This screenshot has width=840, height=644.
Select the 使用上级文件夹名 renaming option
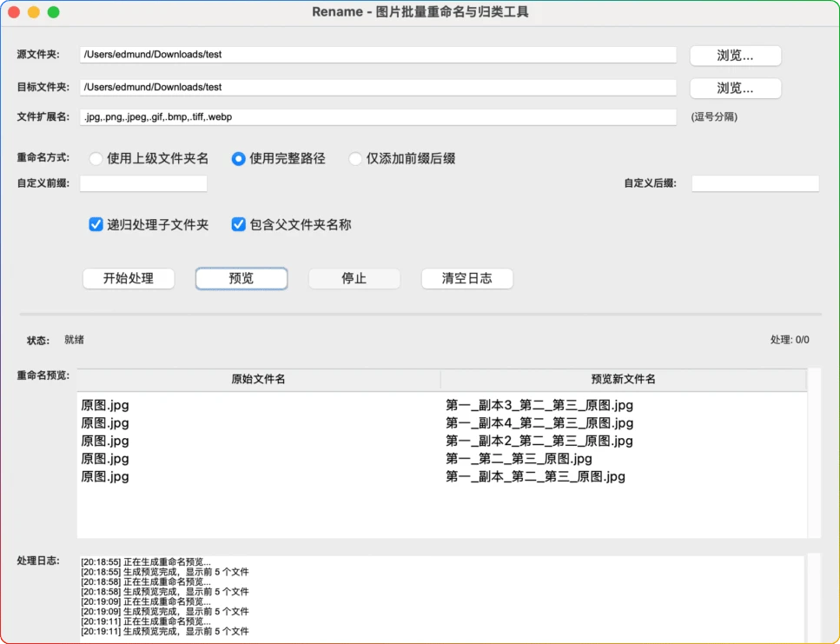96,159
